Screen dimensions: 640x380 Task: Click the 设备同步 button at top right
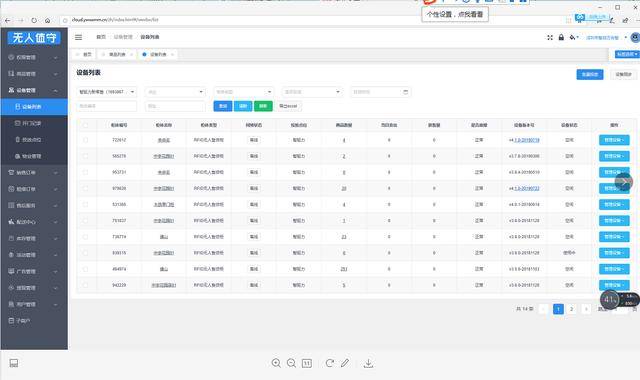pyautogui.click(x=623, y=74)
